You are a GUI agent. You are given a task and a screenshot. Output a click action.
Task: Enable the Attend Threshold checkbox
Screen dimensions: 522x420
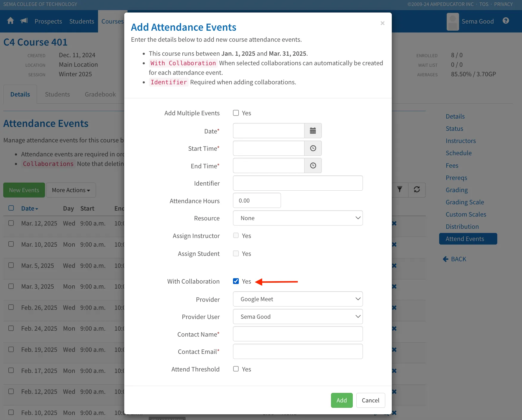tap(236, 369)
